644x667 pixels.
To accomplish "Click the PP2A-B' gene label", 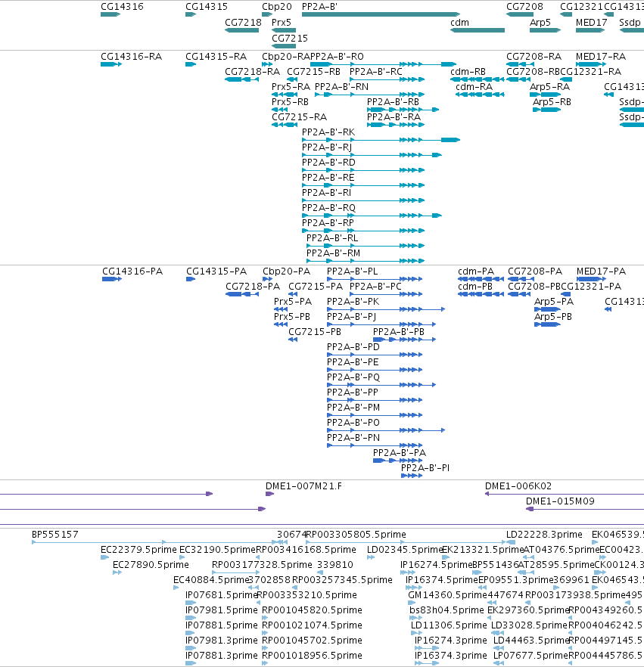I will tap(319, 7).
